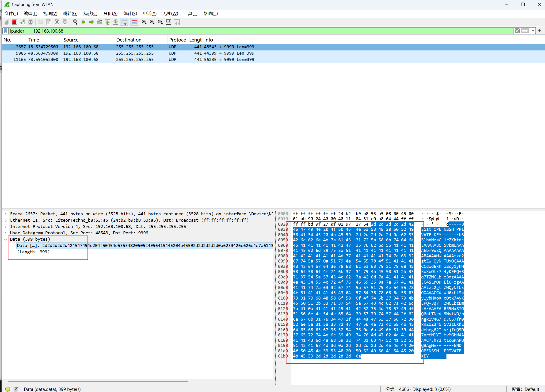Image resolution: width=545 pixels, height=392 pixels.
Task: Click the packet details horizontal scrollbar
Action: tap(98, 382)
